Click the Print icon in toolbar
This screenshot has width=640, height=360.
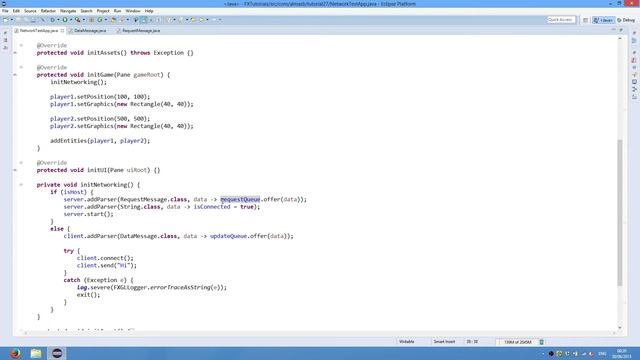33,20
